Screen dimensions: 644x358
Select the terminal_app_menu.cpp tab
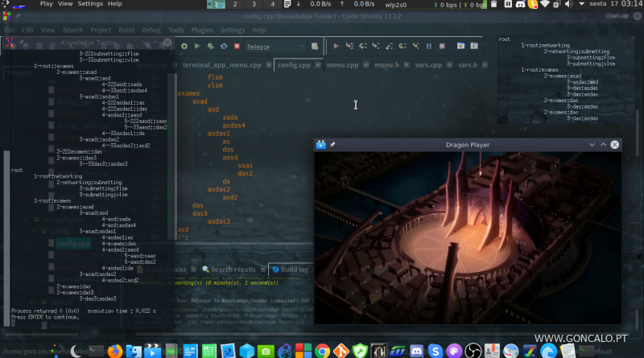pos(221,64)
